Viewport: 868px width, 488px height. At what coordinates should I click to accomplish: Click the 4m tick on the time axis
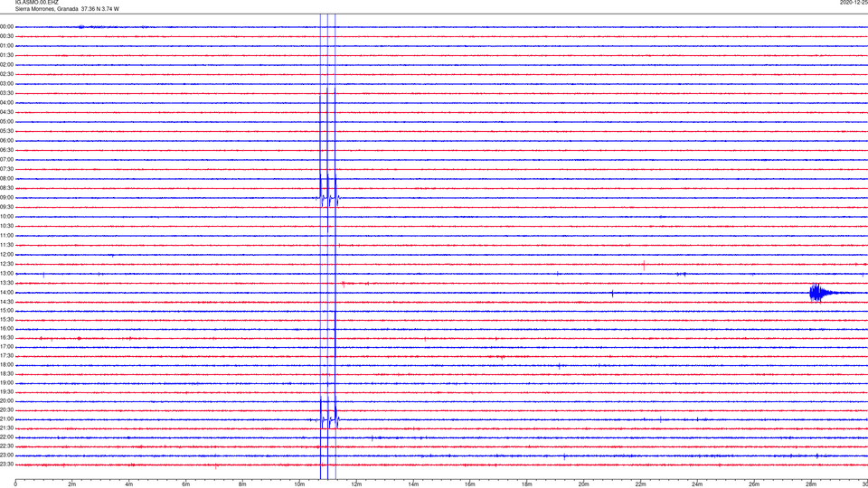[129, 484]
